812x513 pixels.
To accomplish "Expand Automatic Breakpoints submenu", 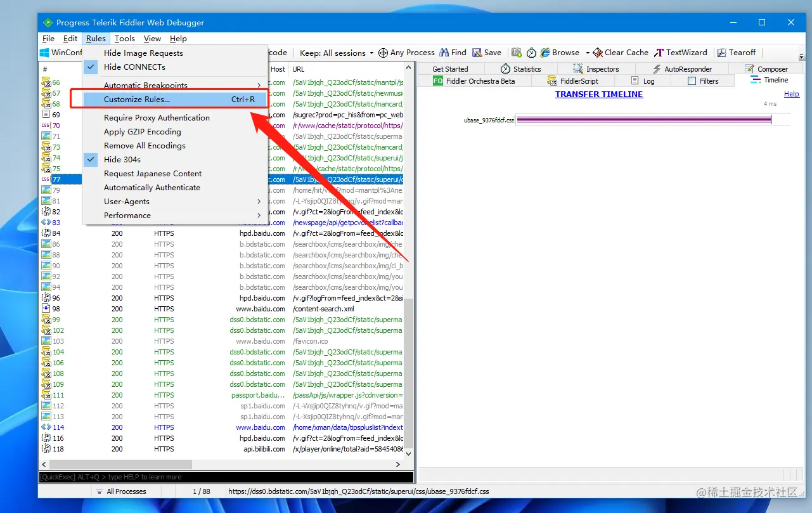I will click(174, 86).
